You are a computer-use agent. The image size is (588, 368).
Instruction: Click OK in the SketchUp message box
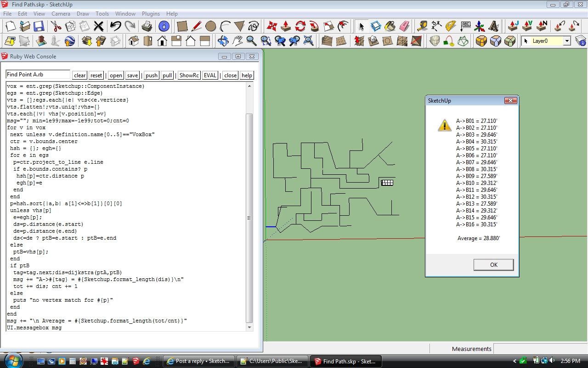click(x=493, y=264)
